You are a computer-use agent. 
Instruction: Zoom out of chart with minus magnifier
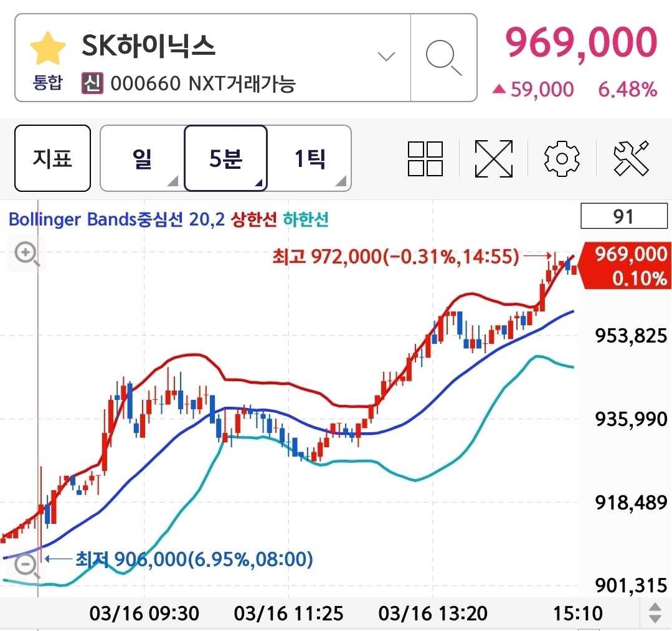pos(27,566)
